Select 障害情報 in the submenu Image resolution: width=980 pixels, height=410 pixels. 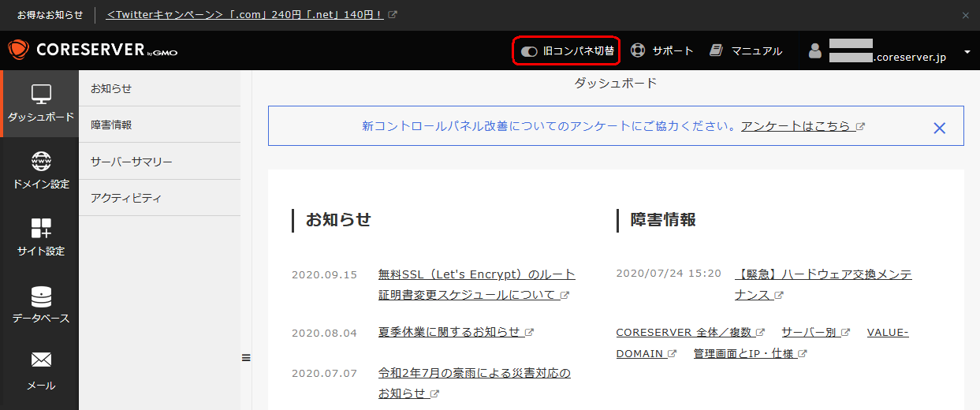pyautogui.click(x=159, y=125)
